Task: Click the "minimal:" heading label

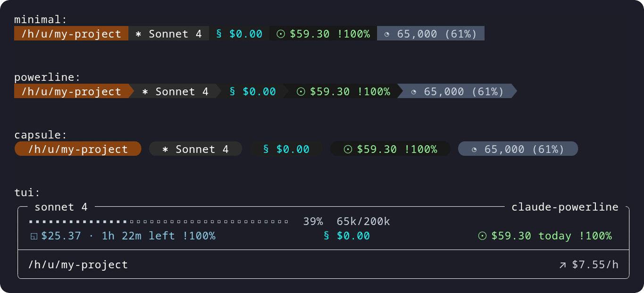Action: (41, 20)
